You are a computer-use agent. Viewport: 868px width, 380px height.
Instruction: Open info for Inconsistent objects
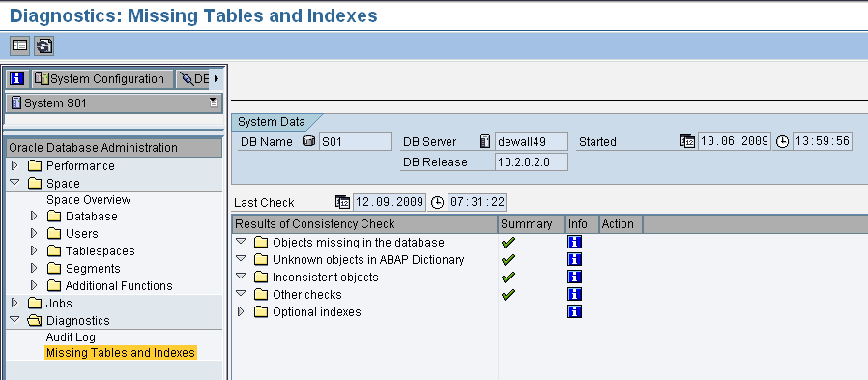pos(574,277)
